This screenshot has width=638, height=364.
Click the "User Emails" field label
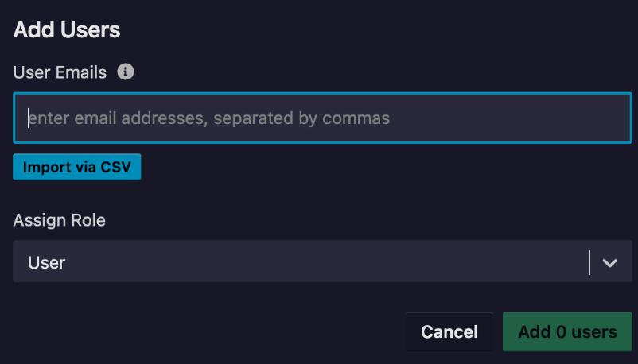(x=60, y=72)
